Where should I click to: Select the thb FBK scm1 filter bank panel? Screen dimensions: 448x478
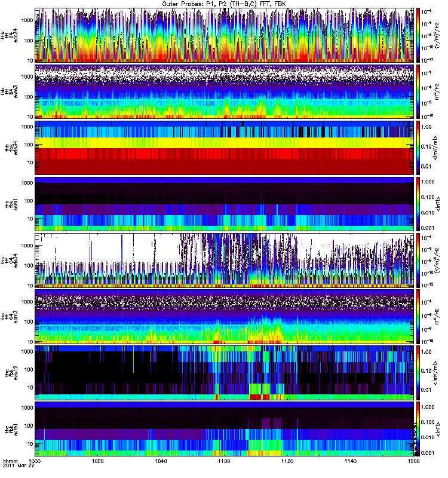tap(224, 204)
